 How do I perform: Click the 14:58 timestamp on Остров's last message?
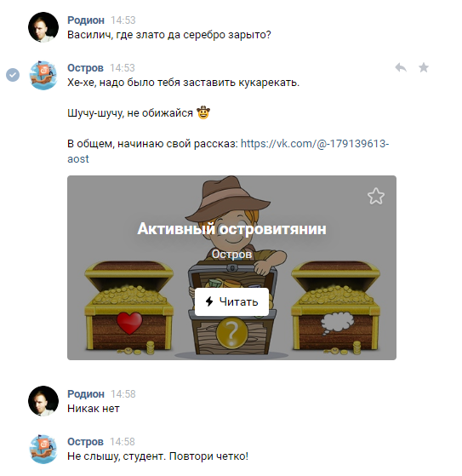pos(123,441)
